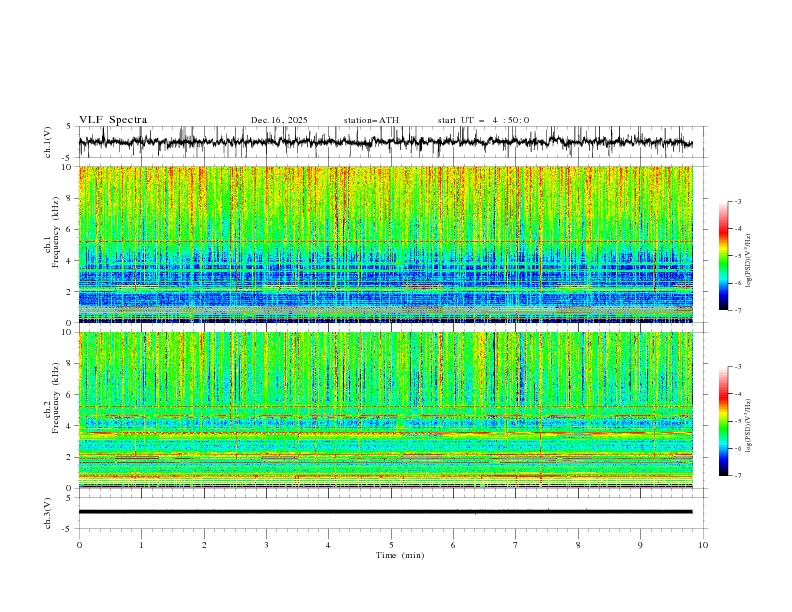The image size is (792, 612).
Task: Click the "station=ATH" label
Action: [x=371, y=120]
